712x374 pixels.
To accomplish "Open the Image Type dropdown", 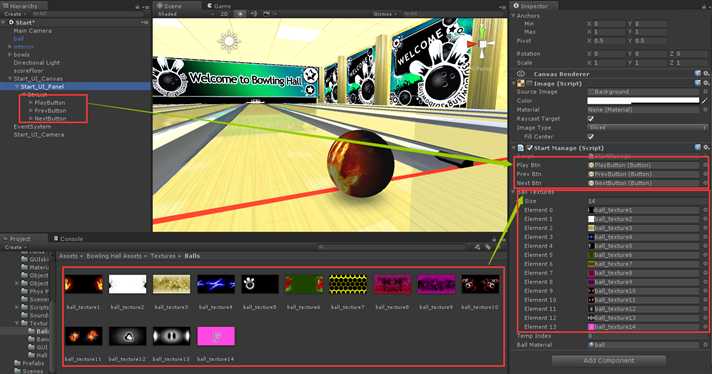I will 647,128.
